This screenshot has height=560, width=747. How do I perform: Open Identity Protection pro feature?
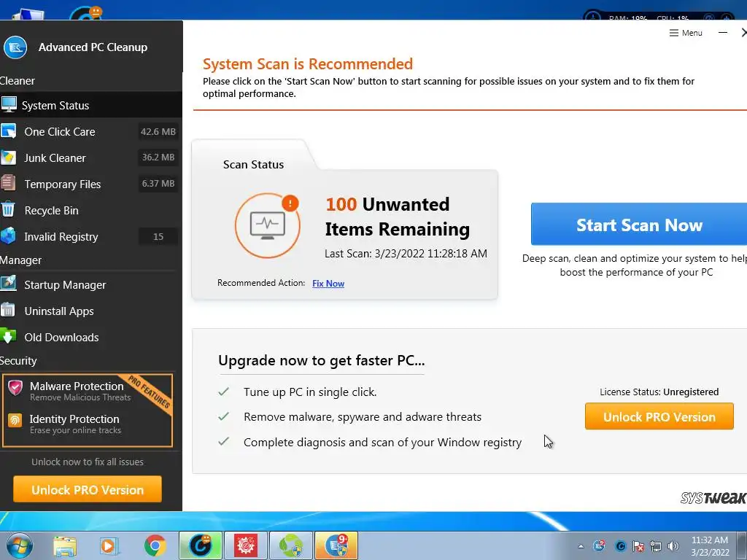(x=74, y=424)
